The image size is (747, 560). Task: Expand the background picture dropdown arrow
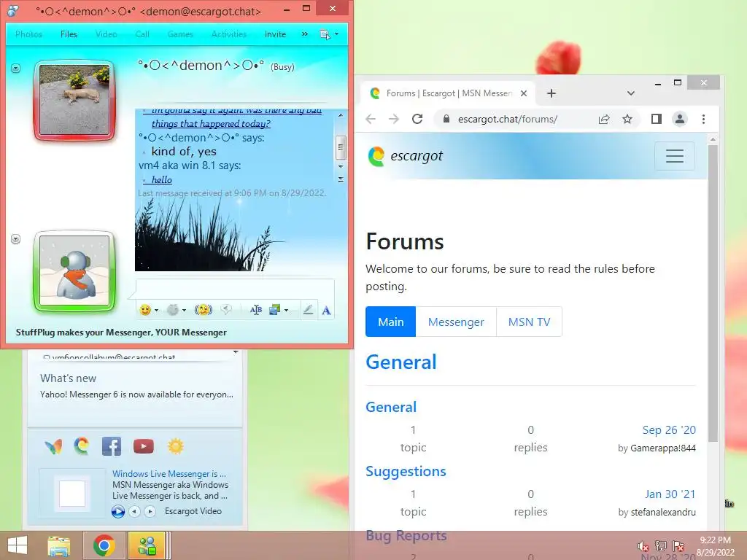pyautogui.click(x=286, y=310)
